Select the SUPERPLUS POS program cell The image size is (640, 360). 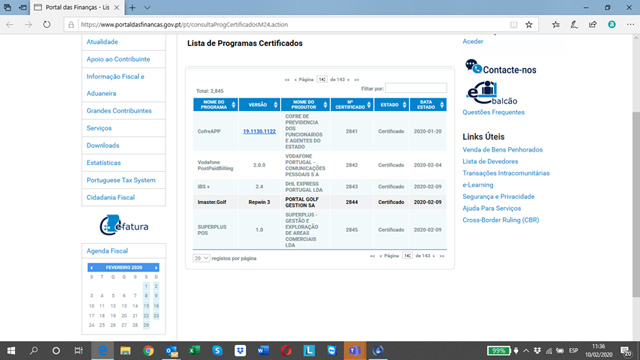216,230
